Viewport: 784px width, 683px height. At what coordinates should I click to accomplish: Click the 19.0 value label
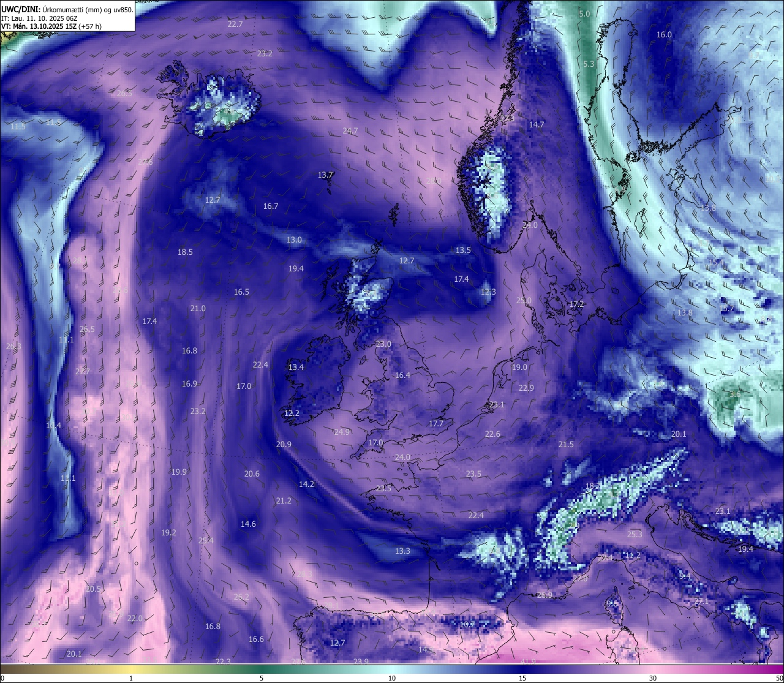pos(519,368)
